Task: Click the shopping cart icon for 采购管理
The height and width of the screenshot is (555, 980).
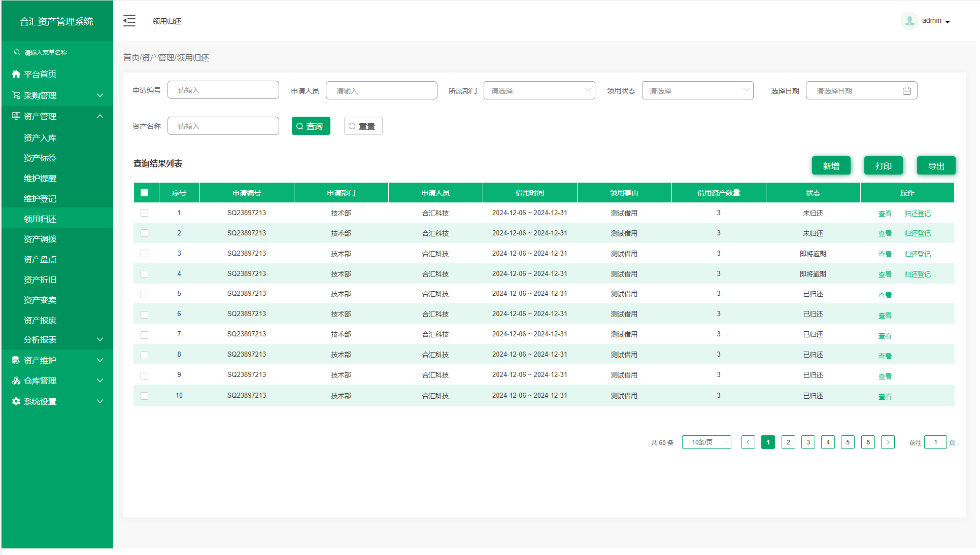Action: coord(16,95)
